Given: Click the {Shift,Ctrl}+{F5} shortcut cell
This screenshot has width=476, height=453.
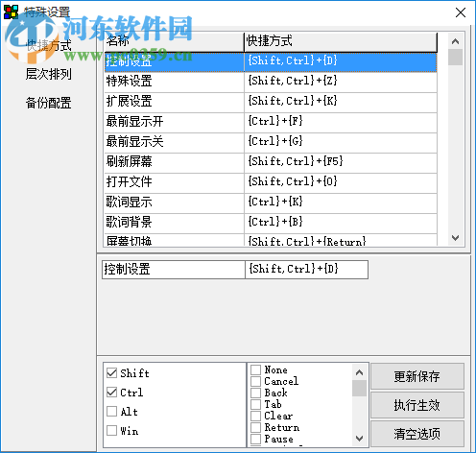Looking at the screenshot, I should click(x=341, y=162).
